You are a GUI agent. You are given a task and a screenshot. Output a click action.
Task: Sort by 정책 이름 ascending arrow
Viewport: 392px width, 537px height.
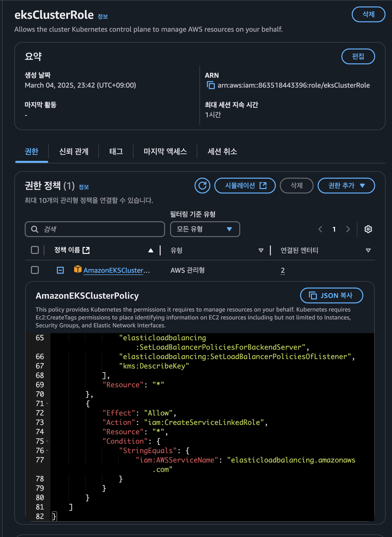tap(151, 250)
